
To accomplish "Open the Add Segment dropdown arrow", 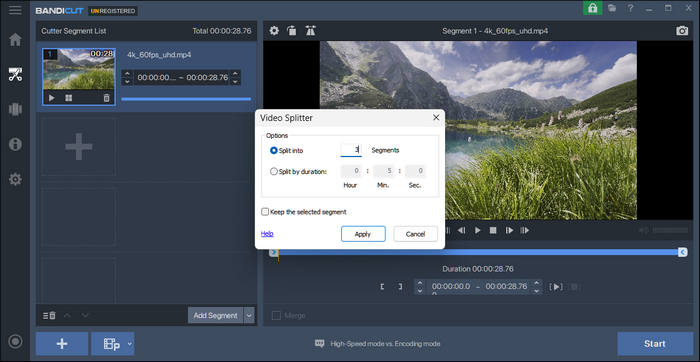I will tap(249, 316).
